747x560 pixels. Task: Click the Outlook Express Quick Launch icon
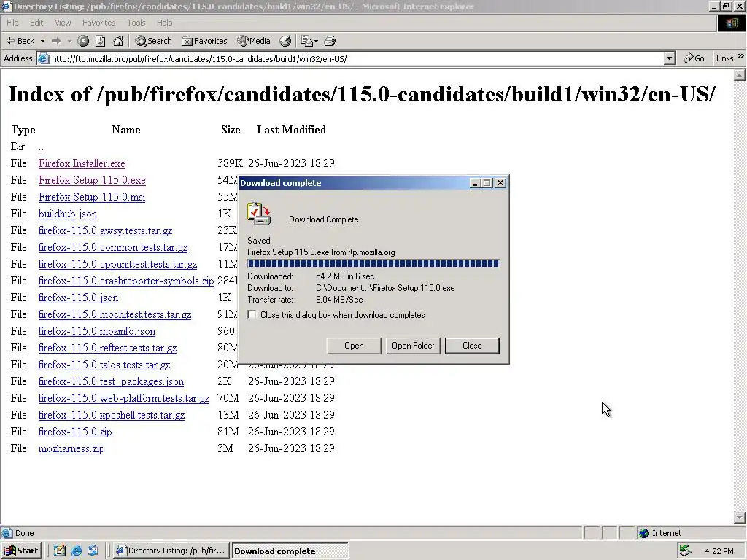pyautogui.click(x=93, y=551)
